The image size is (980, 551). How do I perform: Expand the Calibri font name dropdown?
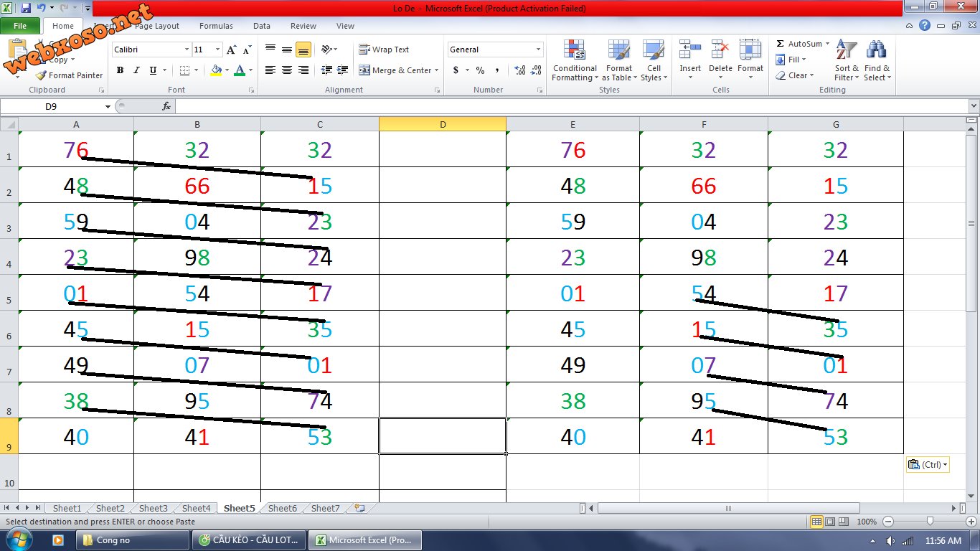[x=187, y=50]
